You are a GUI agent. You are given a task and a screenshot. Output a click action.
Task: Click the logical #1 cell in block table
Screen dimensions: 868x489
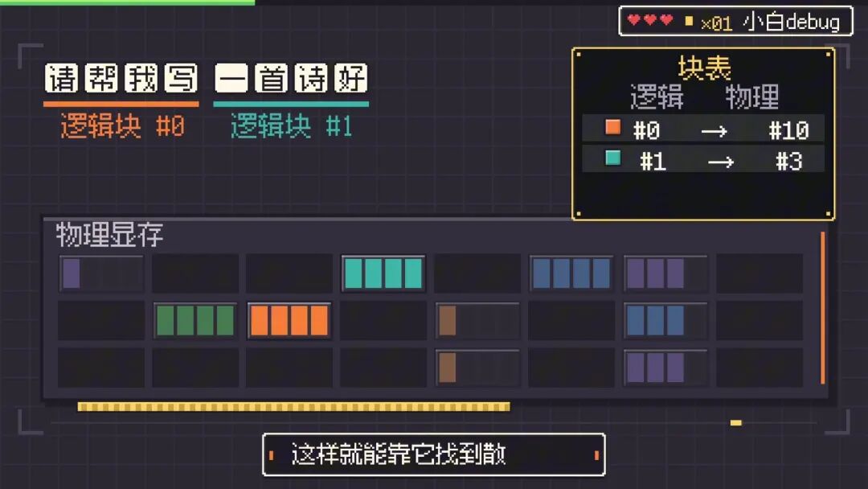(x=653, y=162)
